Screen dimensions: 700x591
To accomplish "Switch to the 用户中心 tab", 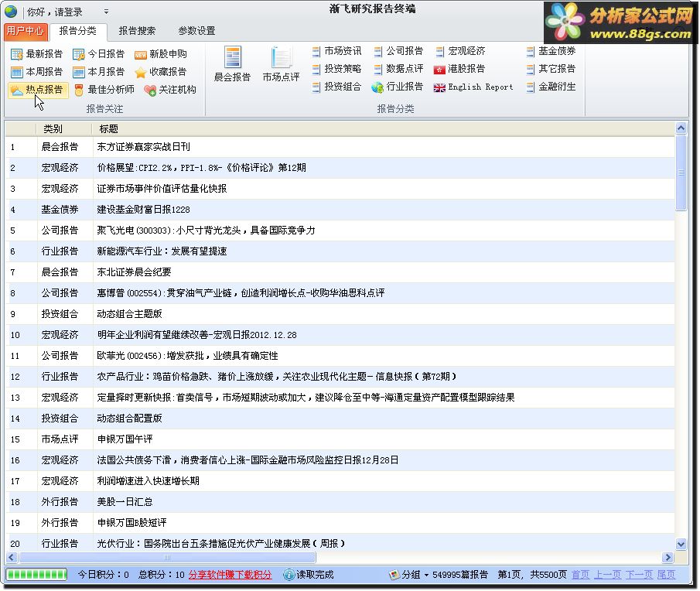I will [25, 31].
